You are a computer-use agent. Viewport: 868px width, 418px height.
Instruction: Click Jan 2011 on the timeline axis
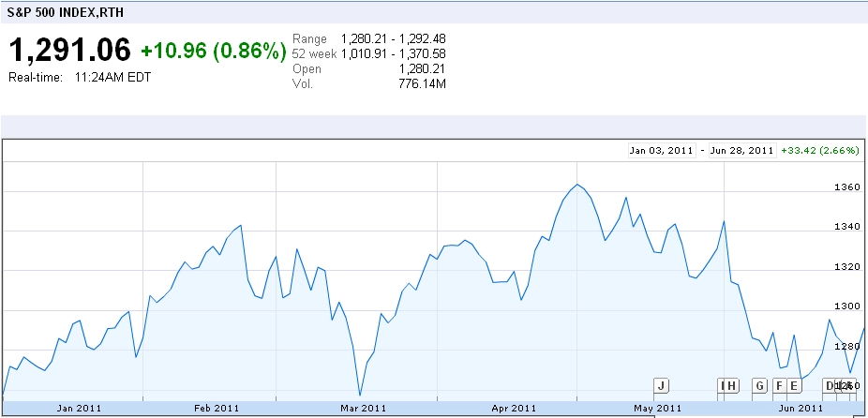79,409
